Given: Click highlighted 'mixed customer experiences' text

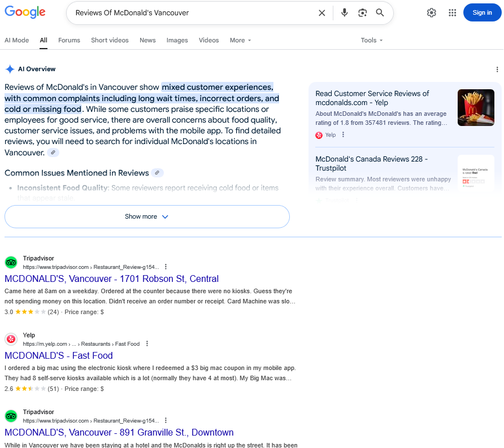Looking at the screenshot, I should click(218, 87).
